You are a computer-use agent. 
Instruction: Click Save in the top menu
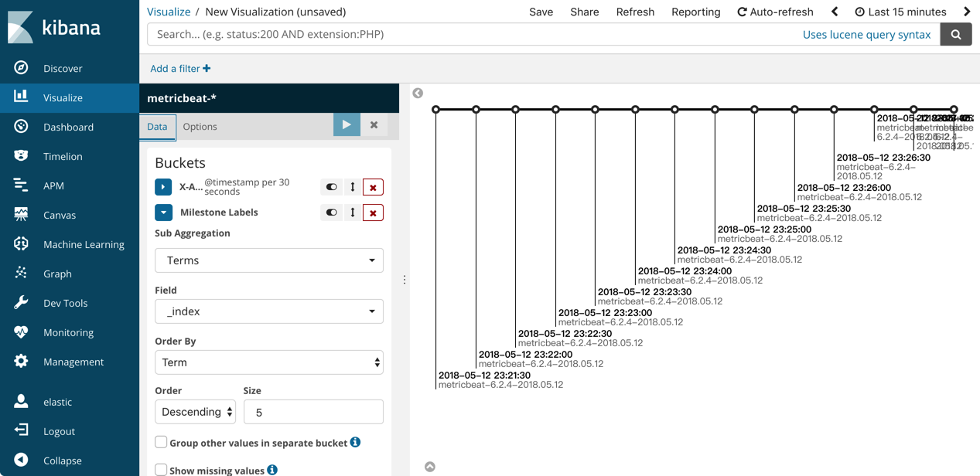click(x=541, y=12)
